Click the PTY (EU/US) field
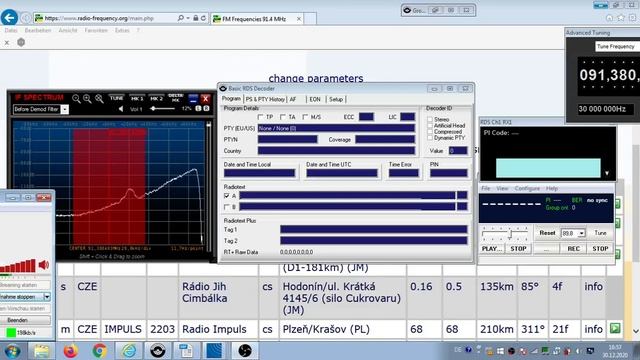 [336, 128]
